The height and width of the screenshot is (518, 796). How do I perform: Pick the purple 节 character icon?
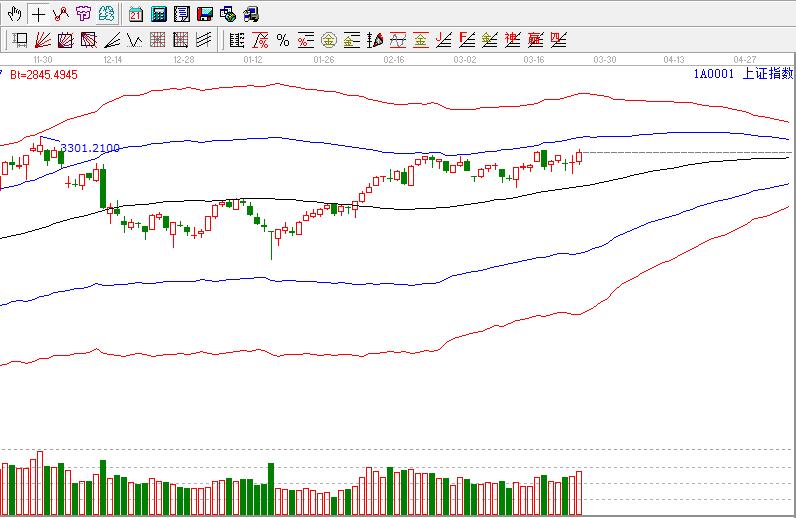click(x=84, y=14)
